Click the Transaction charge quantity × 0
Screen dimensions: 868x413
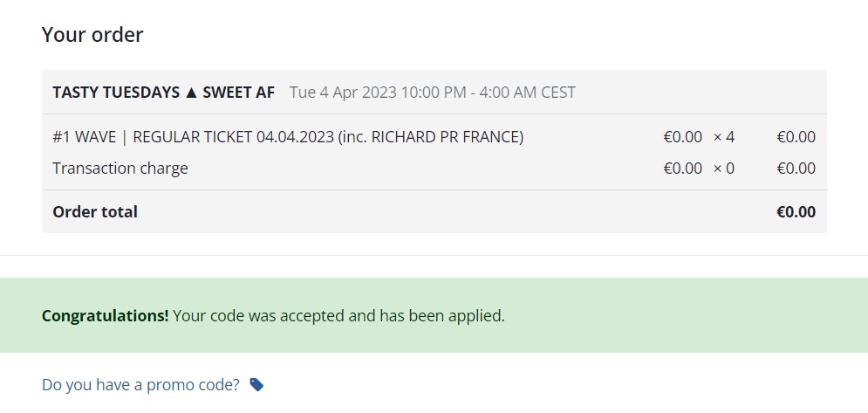(723, 168)
